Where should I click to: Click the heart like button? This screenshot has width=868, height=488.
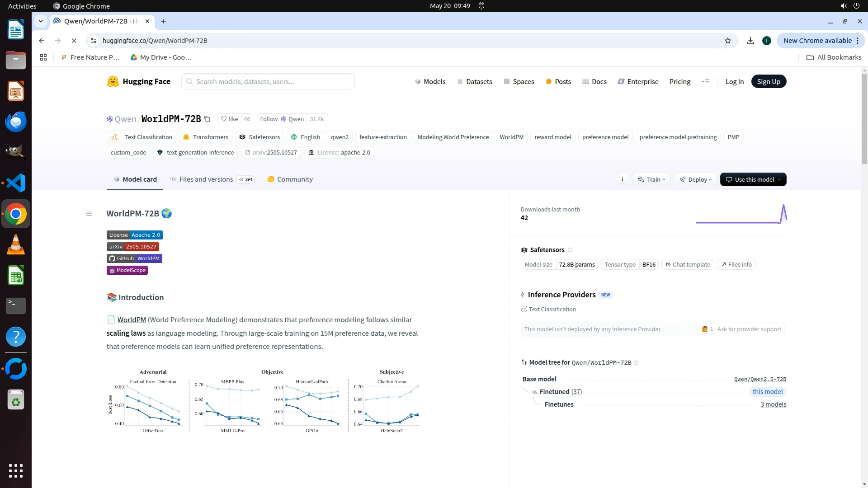click(x=229, y=119)
